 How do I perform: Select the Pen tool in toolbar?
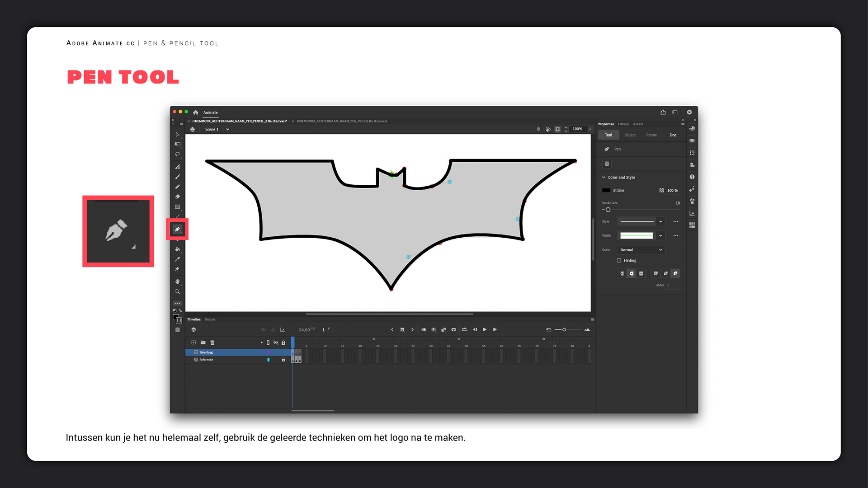click(x=177, y=230)
